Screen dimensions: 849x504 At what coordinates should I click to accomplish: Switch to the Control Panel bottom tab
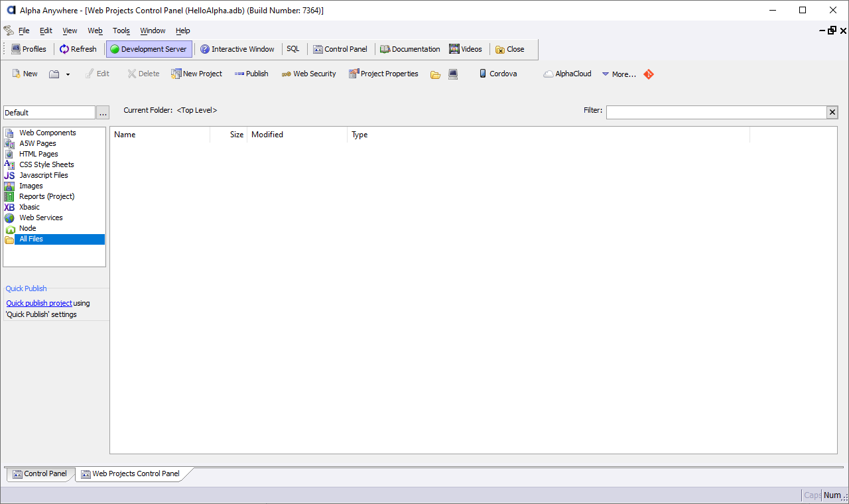tap(40, 473)
